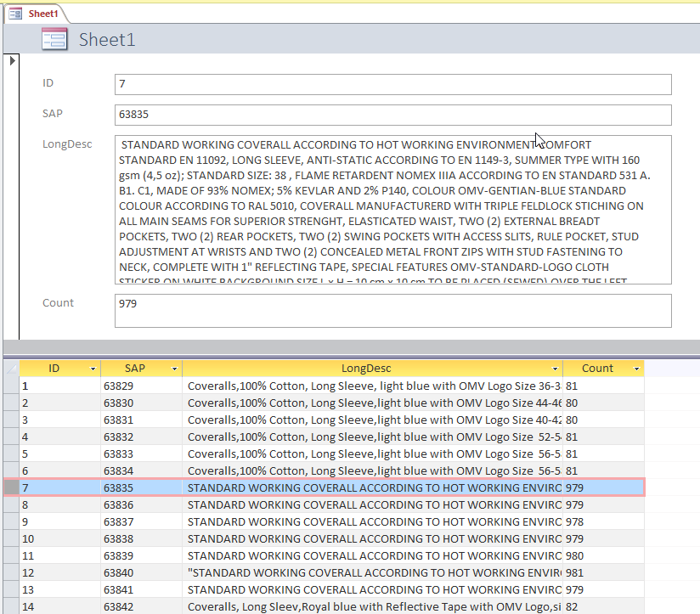The height and width of the screenshot is (614, 700).
Task: Click SAP cell 63829
Action: coord(142,386)
